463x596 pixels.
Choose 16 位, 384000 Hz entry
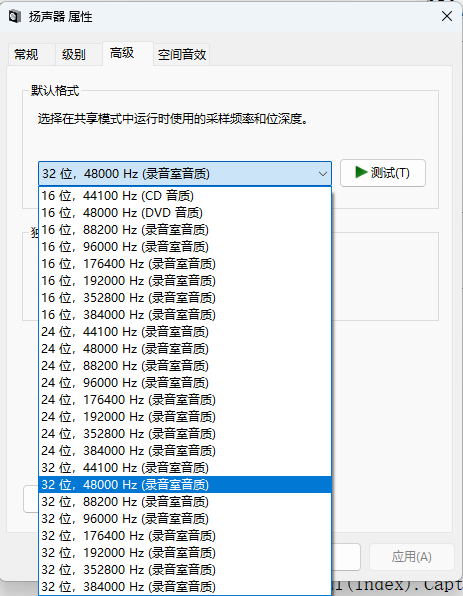pos(185,315)
